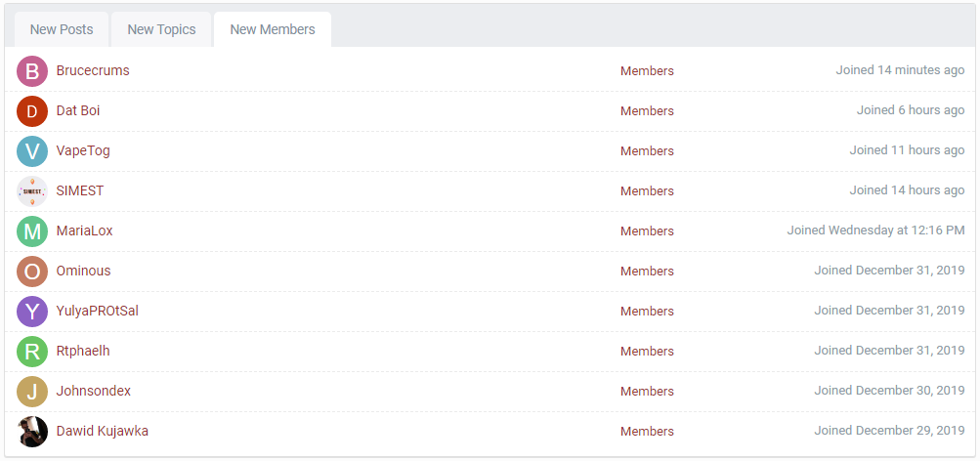Visit the YulyaPROtSal member profile
Screen dimensions: 980x461
(x=98, y=311)
